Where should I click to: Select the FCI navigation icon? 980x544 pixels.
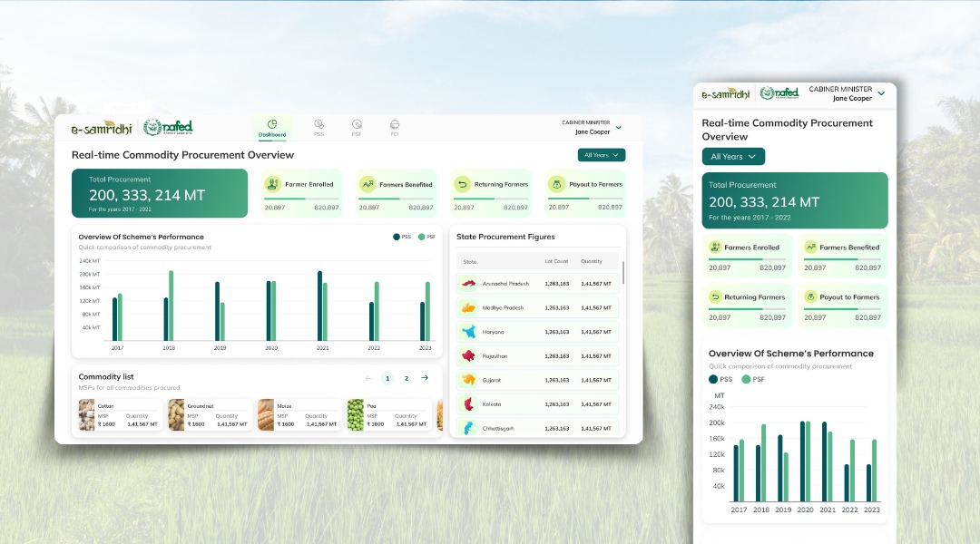coord(395,127)
